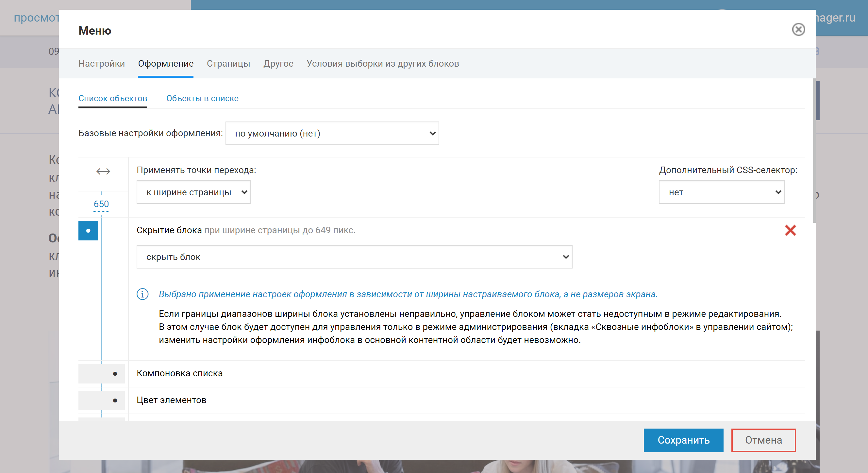Click the Сохранить button

[x=683, y=440]
